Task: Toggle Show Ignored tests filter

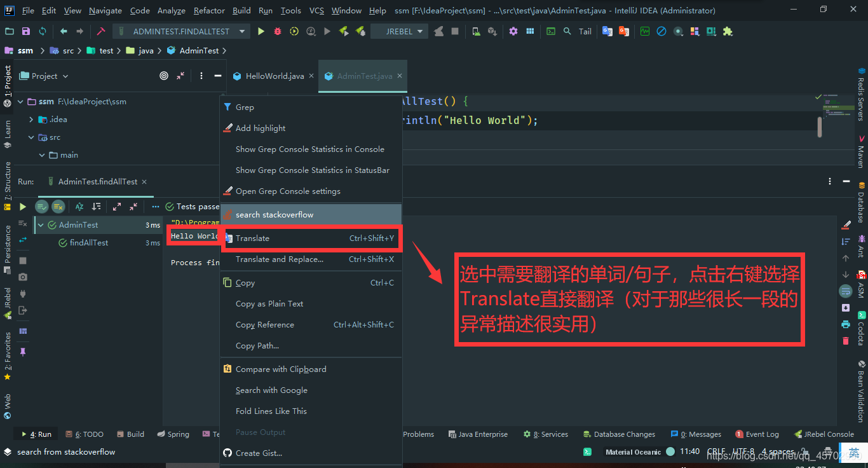Action: (x=58, y=207)
